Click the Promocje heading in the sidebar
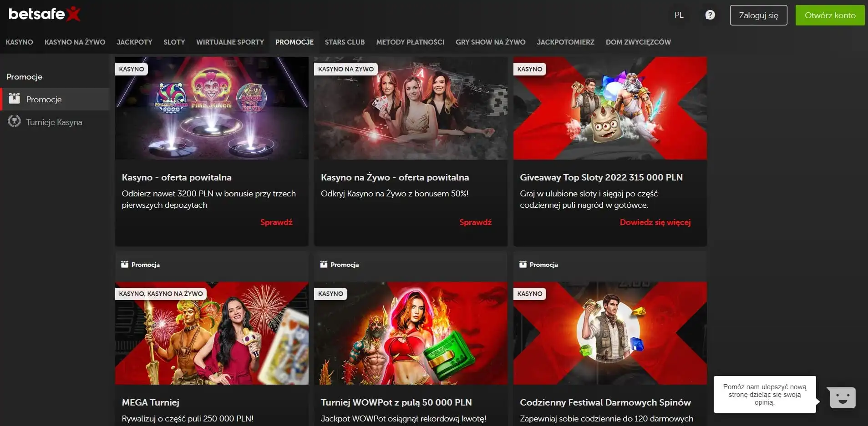Image resolution: width=868 pixels, height=426 pixels. tap(24, 76)
